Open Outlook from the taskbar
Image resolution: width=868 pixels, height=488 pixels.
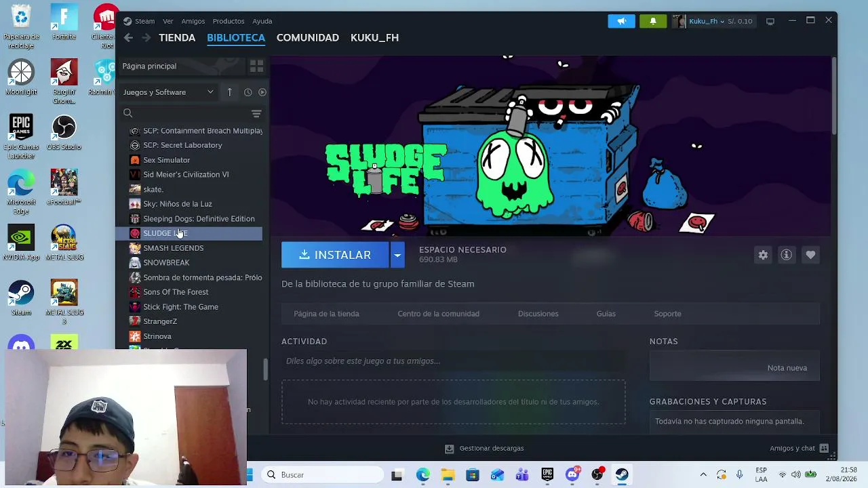point(497,474)
